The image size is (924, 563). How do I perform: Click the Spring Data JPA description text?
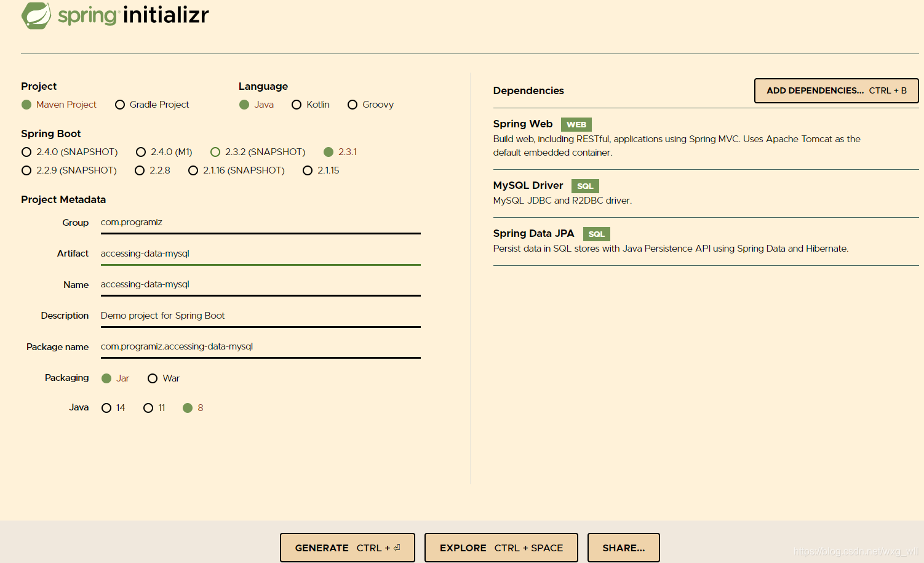tap(671, 249)
